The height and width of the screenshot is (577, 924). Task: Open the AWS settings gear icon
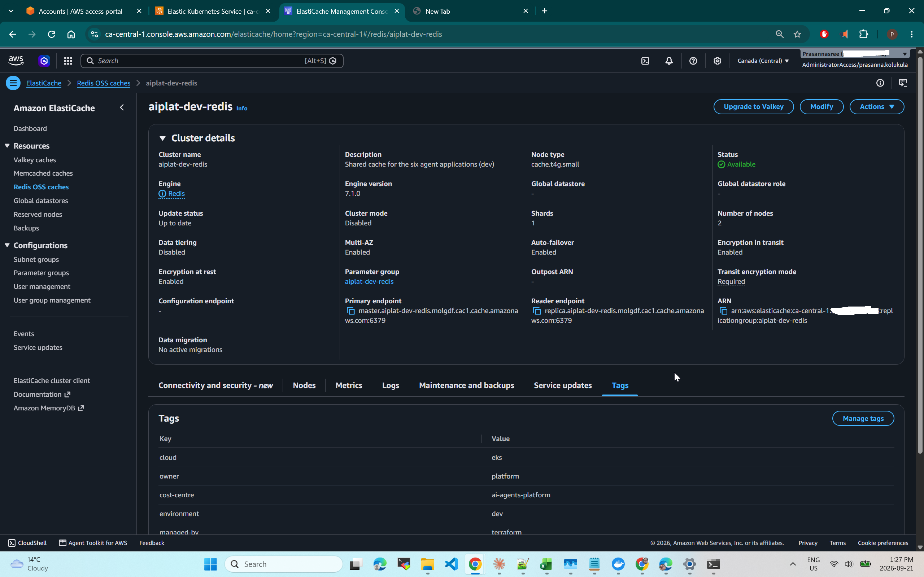tap(717, 61)
